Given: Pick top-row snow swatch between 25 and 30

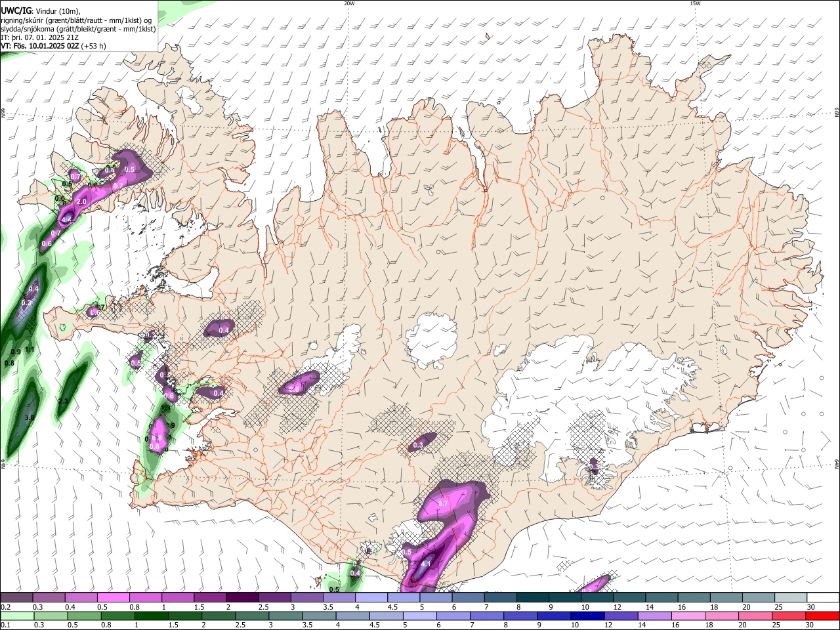Looking at the screenshot, I should [790, 597].
